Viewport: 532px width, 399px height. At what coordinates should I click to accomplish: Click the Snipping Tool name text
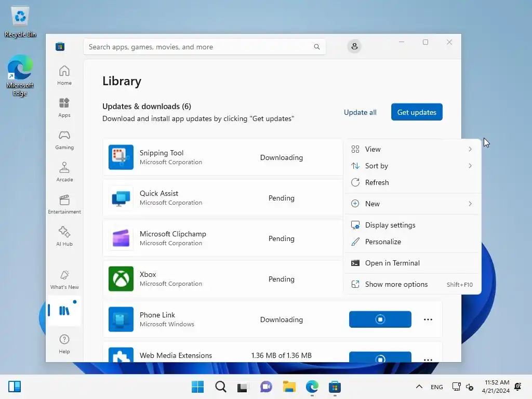(162, 153)
